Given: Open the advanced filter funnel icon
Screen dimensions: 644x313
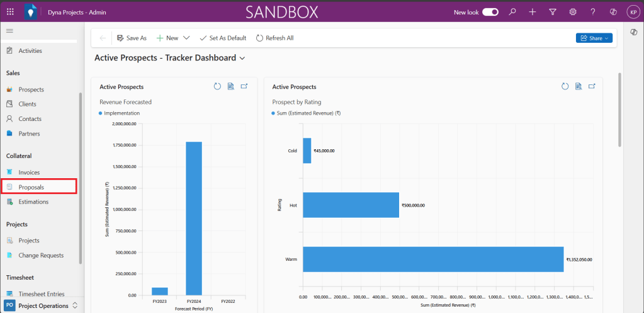Looking at the screenshot, I should pos(553,11).
